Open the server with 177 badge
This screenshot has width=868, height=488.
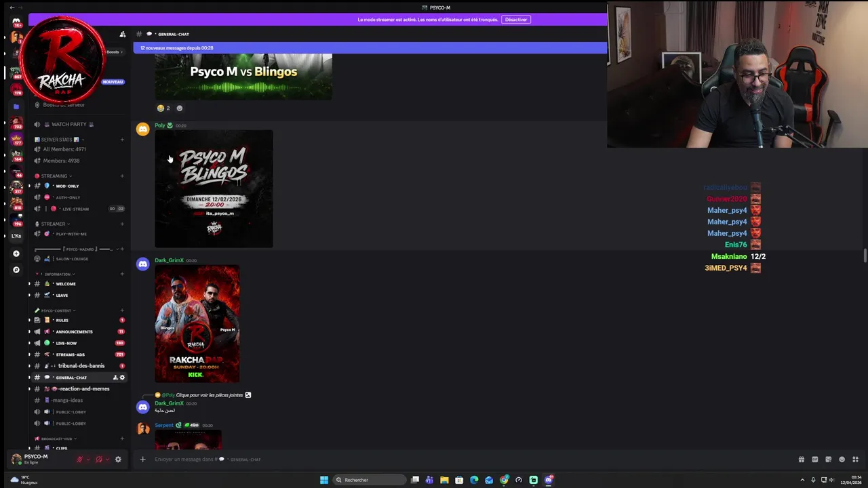tap(16, 139)
